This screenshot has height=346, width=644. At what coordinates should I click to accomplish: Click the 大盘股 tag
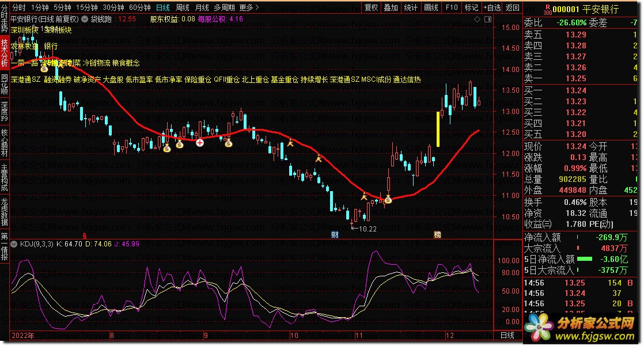pyautogui.click(x=113, y=79)
